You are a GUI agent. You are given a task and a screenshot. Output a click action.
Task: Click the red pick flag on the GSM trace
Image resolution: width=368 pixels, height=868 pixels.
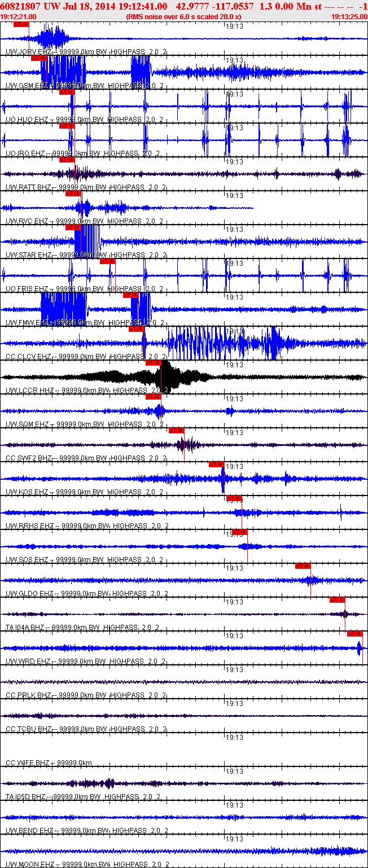38,58
